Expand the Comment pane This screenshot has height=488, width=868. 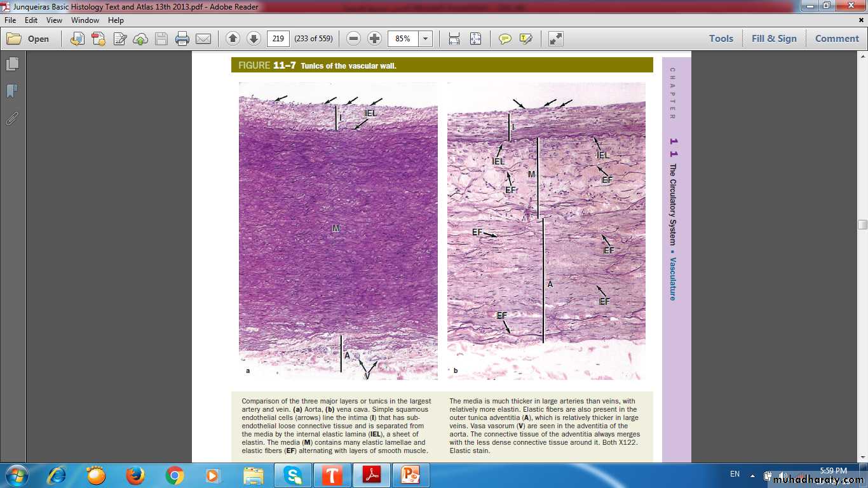tap(837, 39)
